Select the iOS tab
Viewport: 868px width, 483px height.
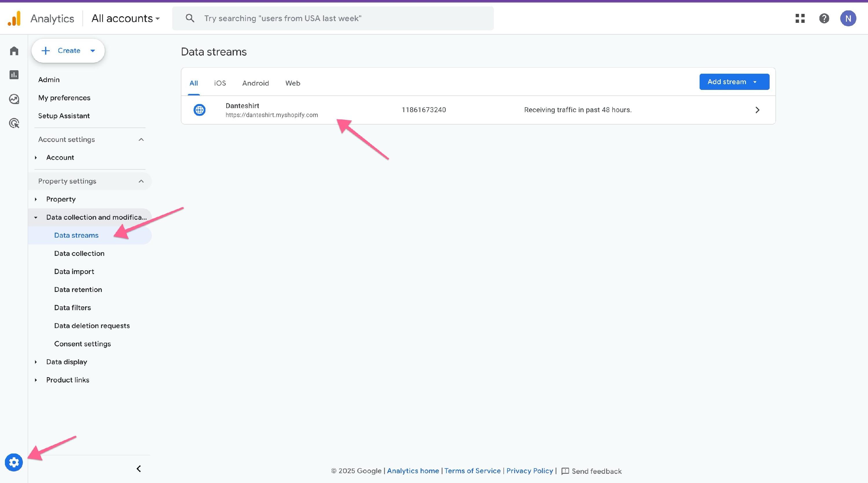click(220, 83)
